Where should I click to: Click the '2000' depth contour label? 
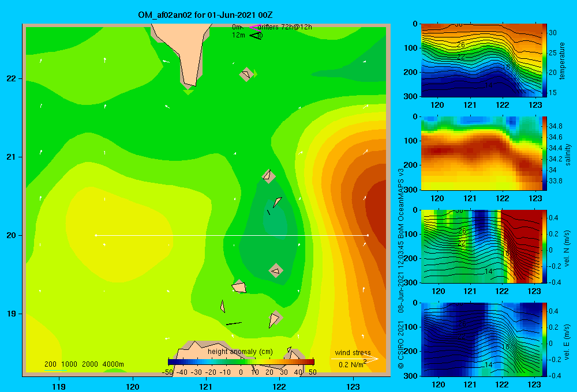click(x=90, y=364)
